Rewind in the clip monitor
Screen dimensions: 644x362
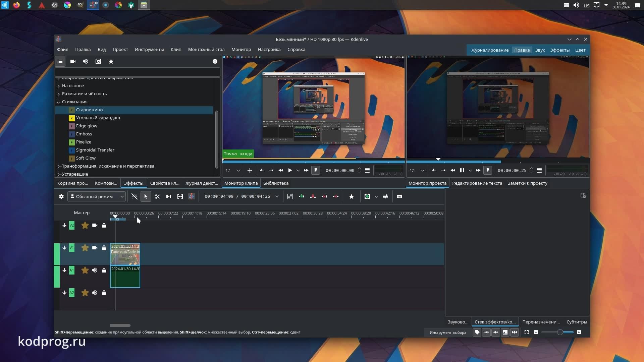point(281,170)
